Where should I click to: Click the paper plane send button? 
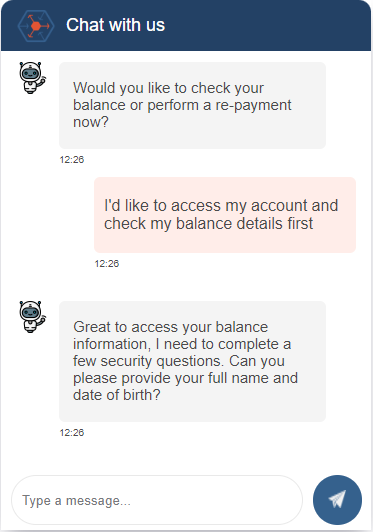(x=337, y=500)
